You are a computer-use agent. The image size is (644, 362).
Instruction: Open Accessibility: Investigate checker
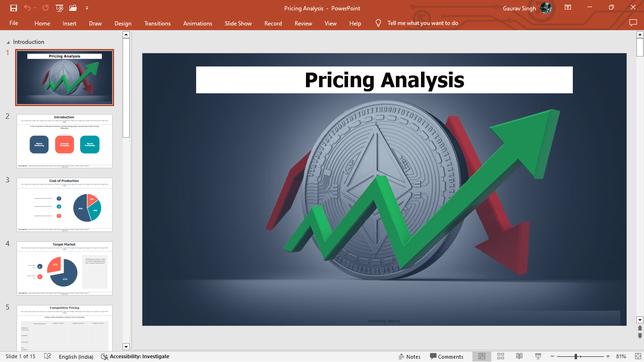135,357
